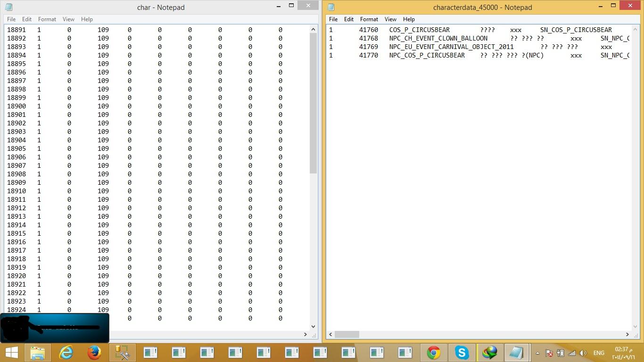
Task: Open File Explorer from the taskbar
Action: pyautogui.click(x=38, y=353)
